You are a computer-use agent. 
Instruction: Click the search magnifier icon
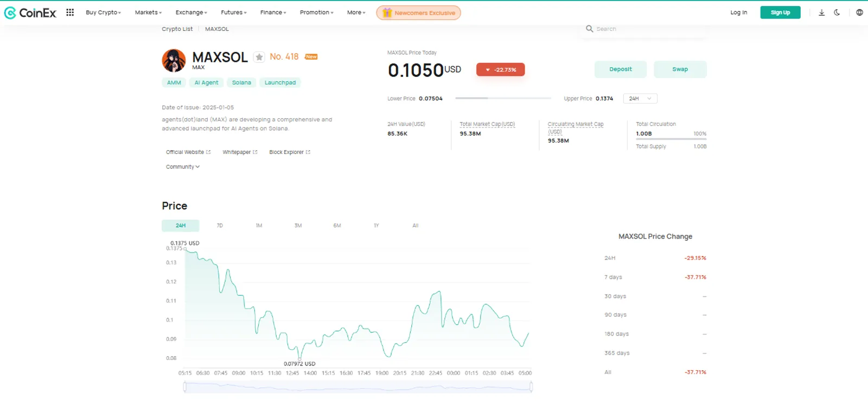(589, 29)
